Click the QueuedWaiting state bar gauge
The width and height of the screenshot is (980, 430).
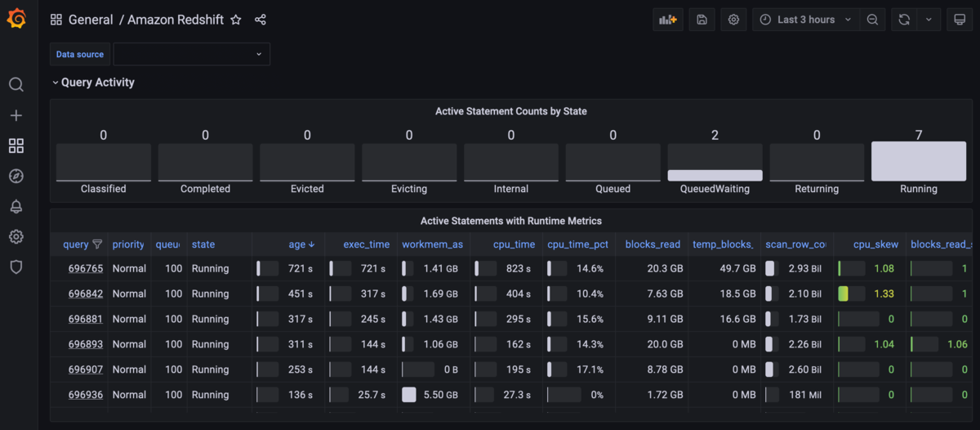click(715, 163)
